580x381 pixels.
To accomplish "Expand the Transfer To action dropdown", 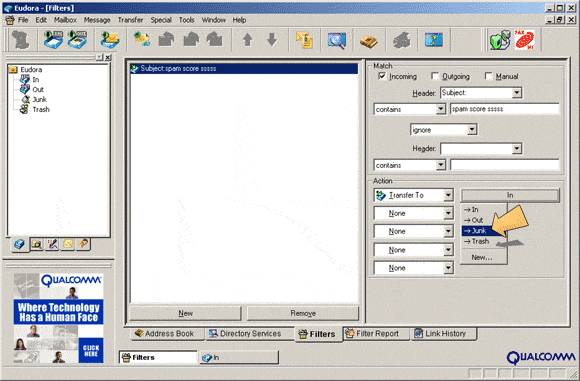I will [448, 195].
